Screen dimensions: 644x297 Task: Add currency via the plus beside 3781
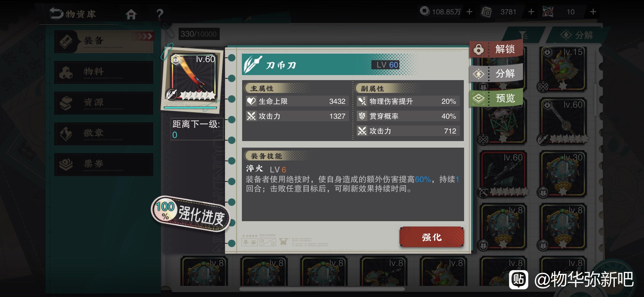point(531,12)
